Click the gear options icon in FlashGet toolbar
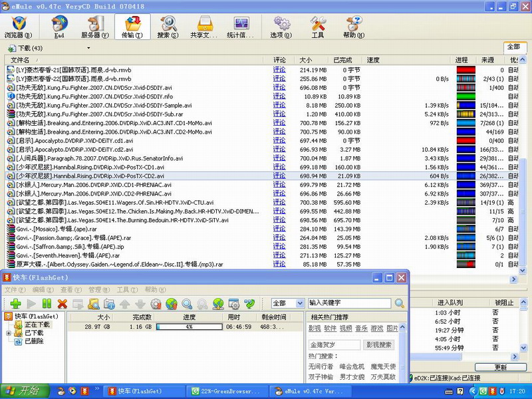This screenshot has width=532, height=399. (156, 303)
